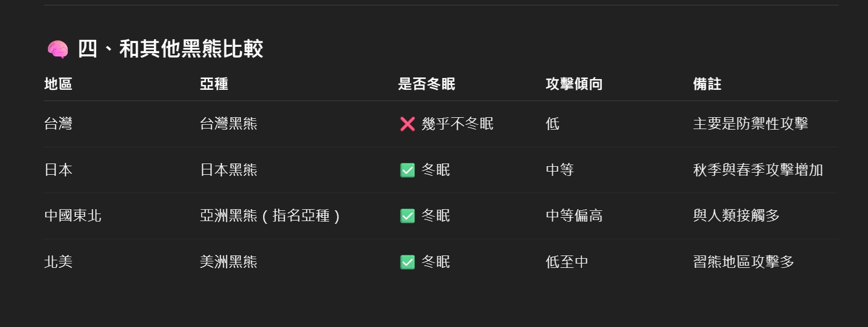Viewport: 868px width, 327px height.
Task: Click the 主要是防禦性攻擊 note
Action: (x=751, y=124)
